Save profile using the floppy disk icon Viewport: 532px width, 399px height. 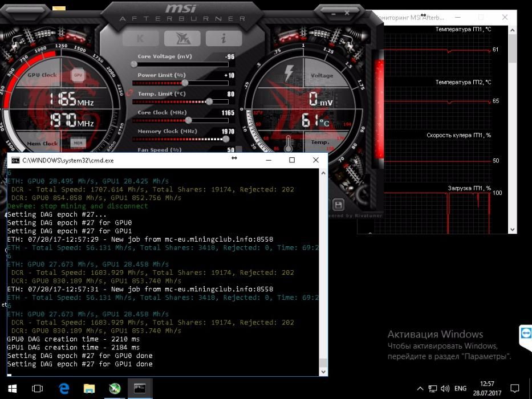point(338,205)
